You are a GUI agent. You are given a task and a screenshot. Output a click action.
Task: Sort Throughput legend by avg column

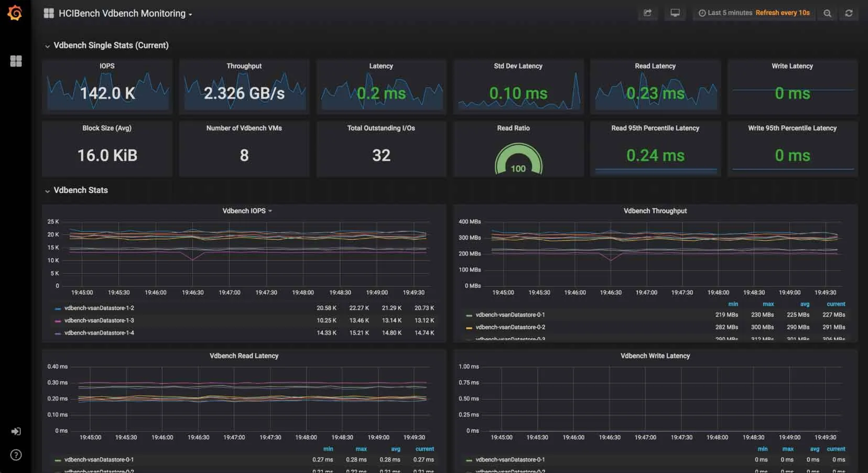pos(805,304)
